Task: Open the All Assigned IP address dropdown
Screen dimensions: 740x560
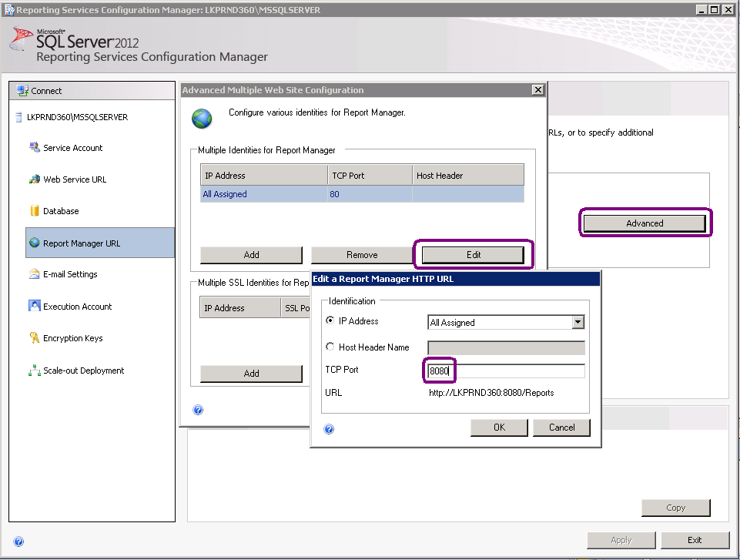Action: tap(578, 322)
